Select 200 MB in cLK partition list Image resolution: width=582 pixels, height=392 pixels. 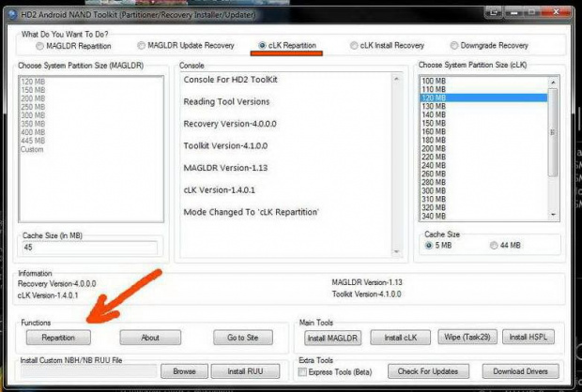(x=483, y=149)
